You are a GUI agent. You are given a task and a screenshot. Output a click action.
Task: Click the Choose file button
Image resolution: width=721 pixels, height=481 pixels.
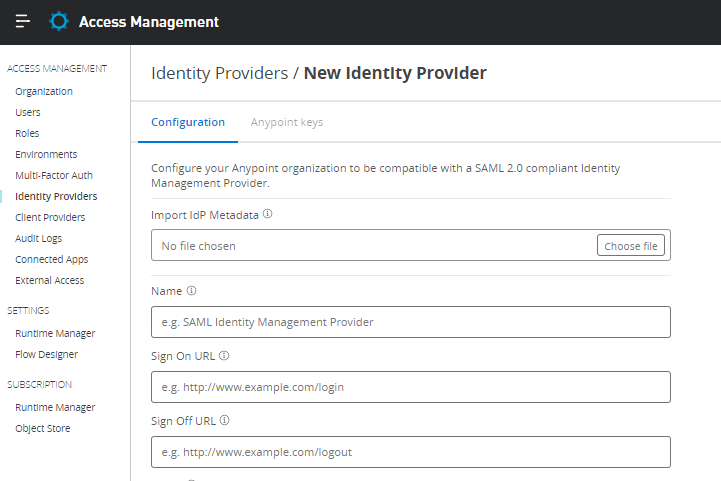point(631,245)
